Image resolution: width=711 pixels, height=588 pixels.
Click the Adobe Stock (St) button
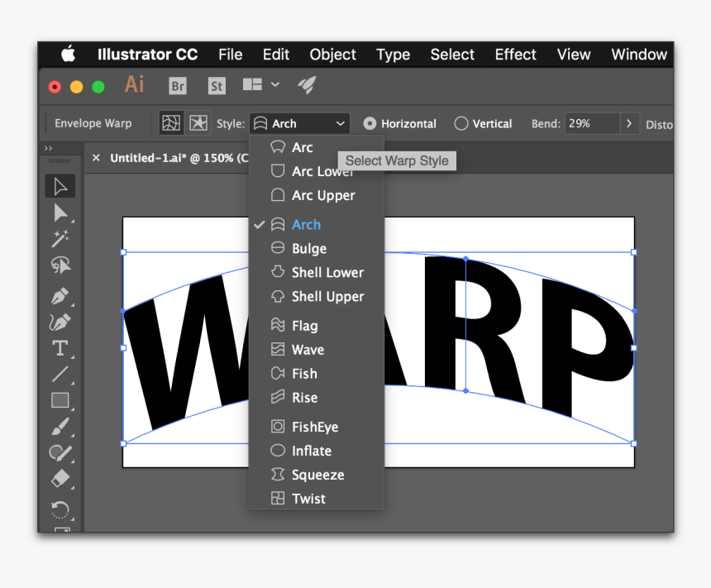pyautogui.click(x=216, y=85)
